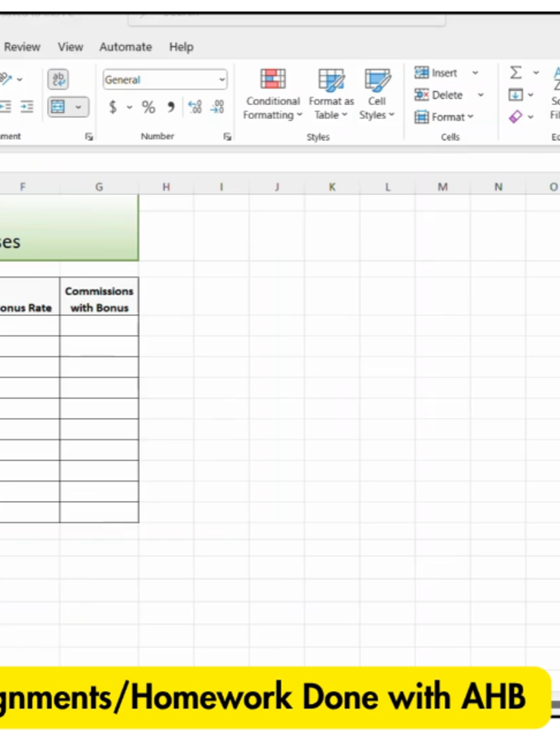The height and width of the screenshot is (746, 560).
Task: Increase the cell indent
Action: tap(27, 107)
